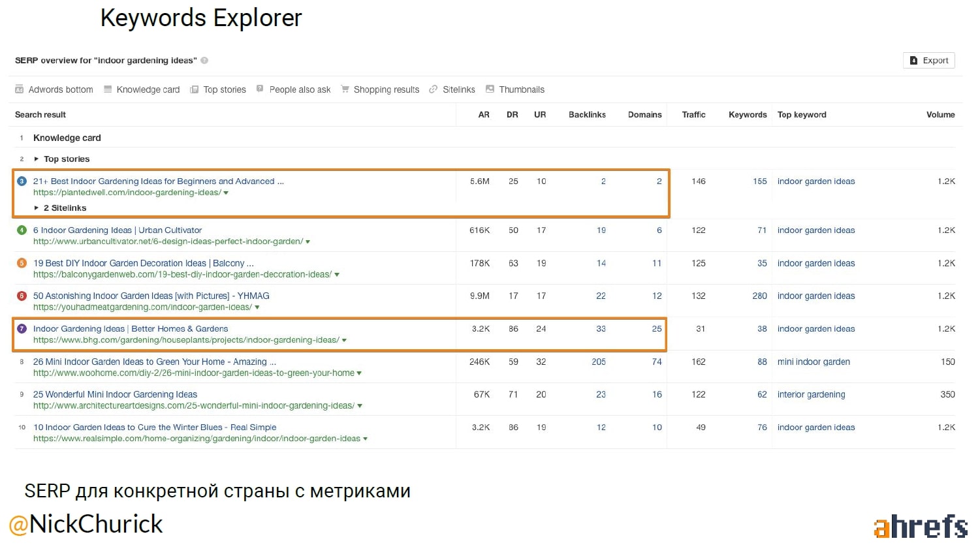Click the help icon beside SERP overview title
This screenshot has height=545, width=980.
[204, 61]
